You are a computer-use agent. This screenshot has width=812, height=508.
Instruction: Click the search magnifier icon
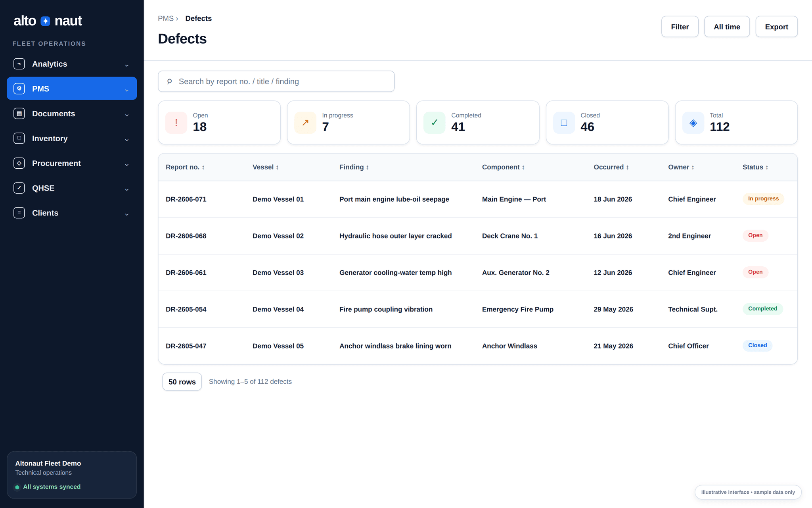point(169,81)
